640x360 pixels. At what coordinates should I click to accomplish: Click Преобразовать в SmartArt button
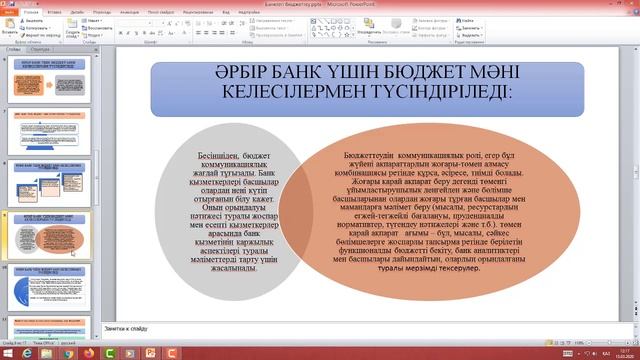click(x=276, y=35)
